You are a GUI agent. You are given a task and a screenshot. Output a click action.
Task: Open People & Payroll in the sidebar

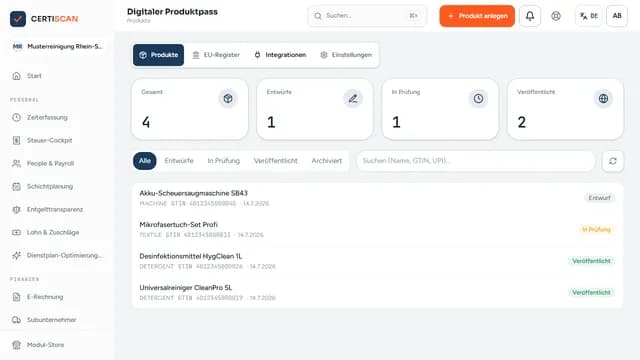(57, 163)
